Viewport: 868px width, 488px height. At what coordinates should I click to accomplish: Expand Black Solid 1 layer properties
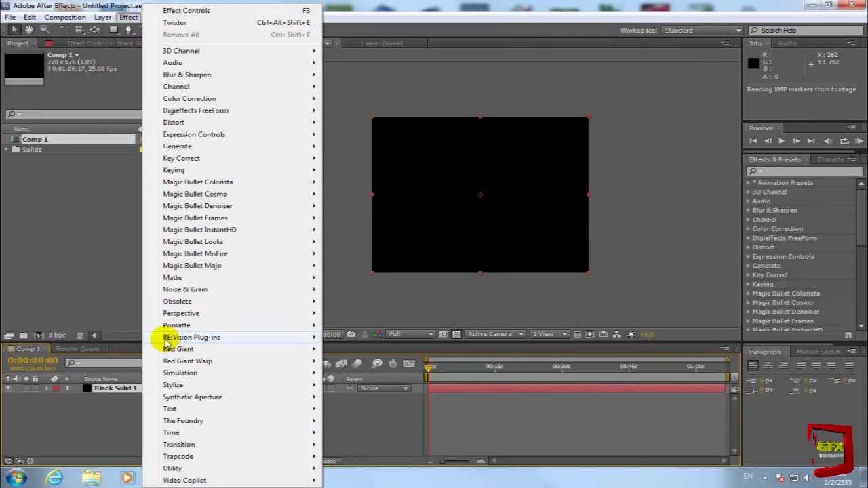[47, 388]
